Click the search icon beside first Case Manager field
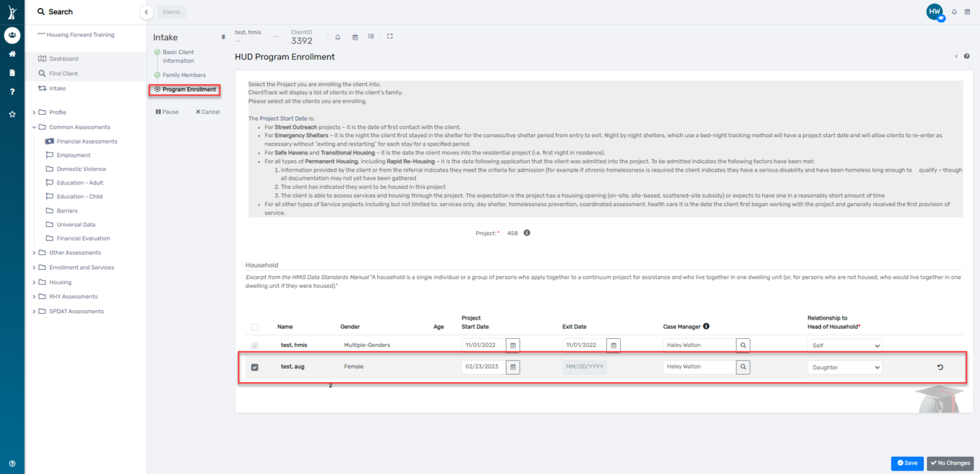Screen dimensions: 980x474 pos(743,345)
